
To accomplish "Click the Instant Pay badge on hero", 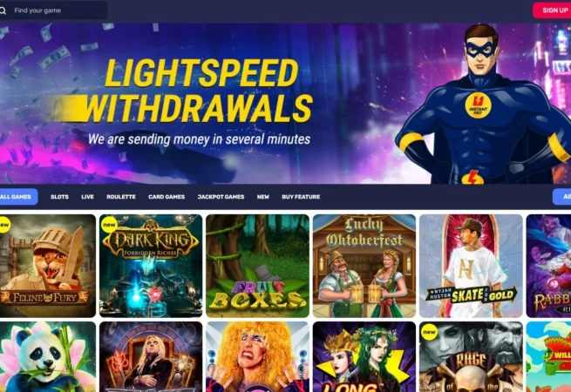I will point(478,105).
